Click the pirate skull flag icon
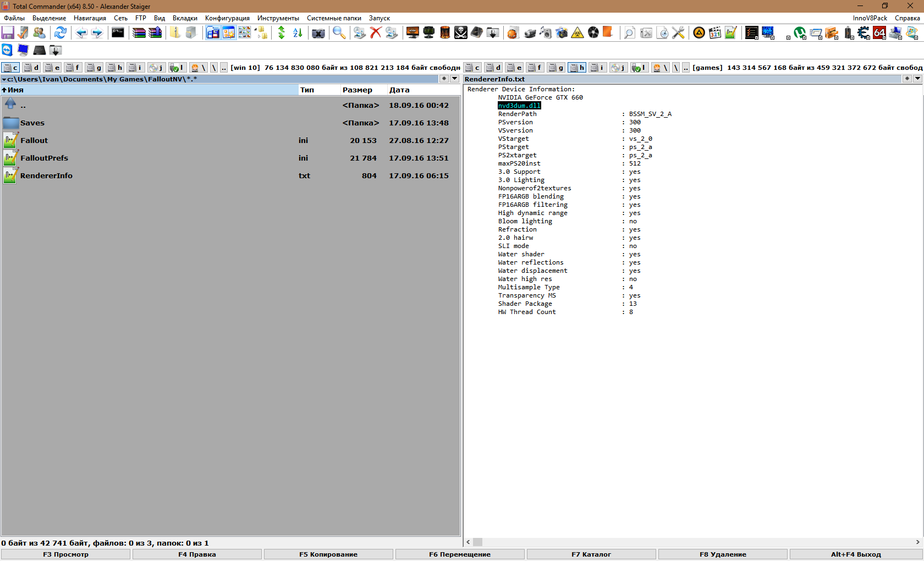The image size is (924, 561). tap(461, 33)
